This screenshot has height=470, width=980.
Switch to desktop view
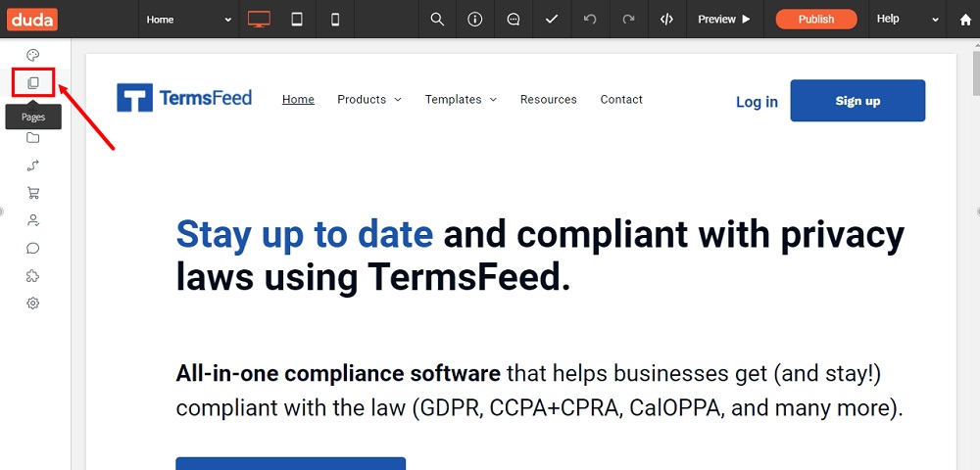[x=259, y=20]
